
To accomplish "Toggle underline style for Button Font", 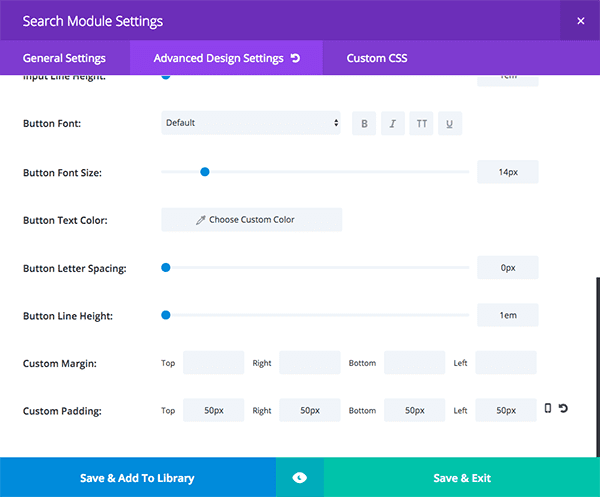I will click(450, 124).
